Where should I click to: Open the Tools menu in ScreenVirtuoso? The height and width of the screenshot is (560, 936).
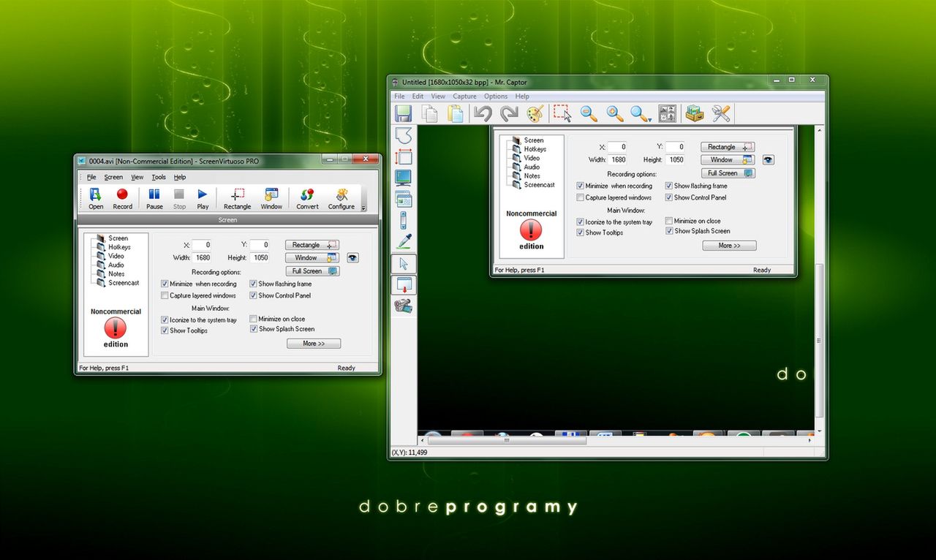point(159,177)
